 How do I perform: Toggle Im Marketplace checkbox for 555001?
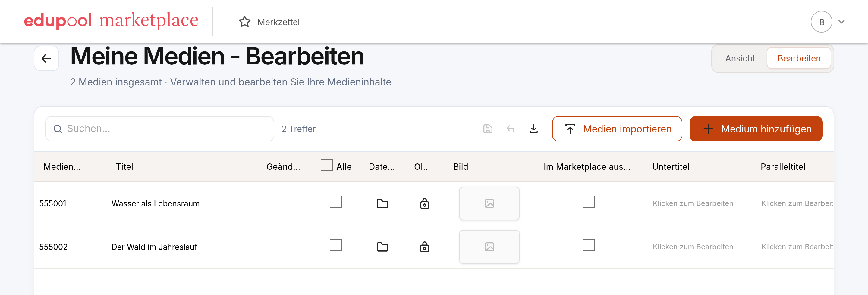(x=589, y=202)
